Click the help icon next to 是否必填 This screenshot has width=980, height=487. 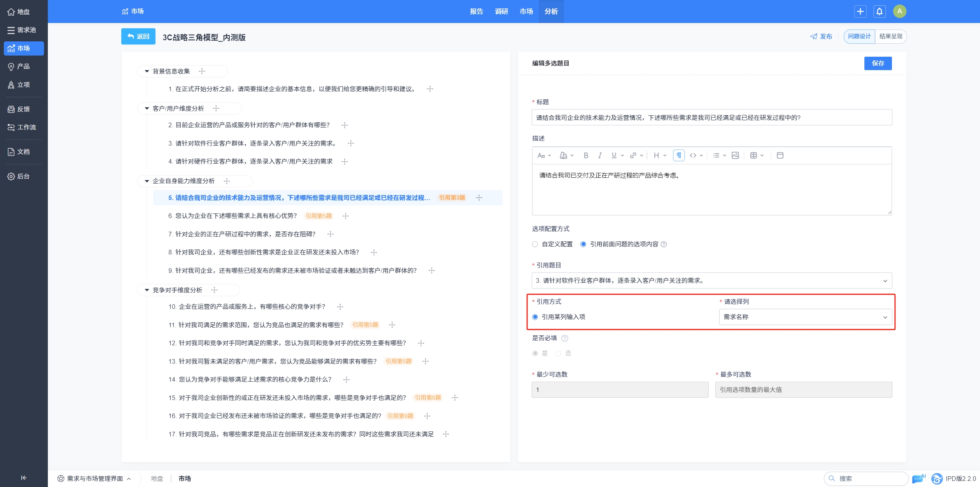(565, 338)
